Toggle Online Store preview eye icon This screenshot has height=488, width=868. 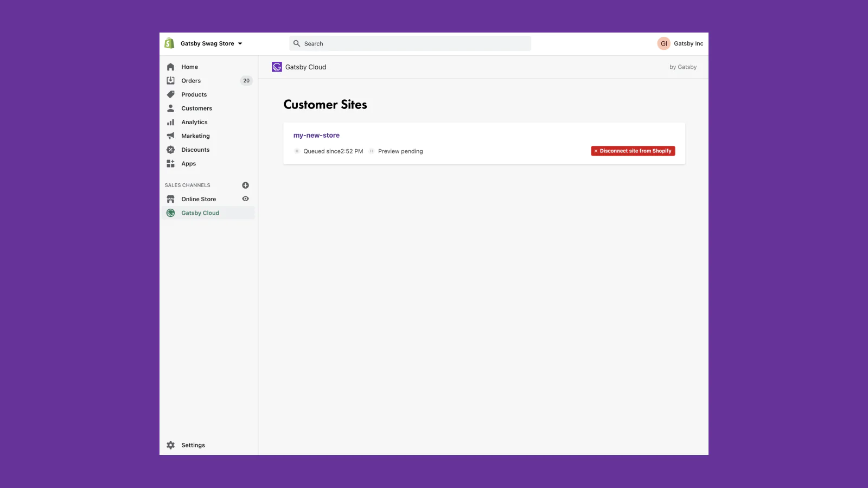[245, 199]
